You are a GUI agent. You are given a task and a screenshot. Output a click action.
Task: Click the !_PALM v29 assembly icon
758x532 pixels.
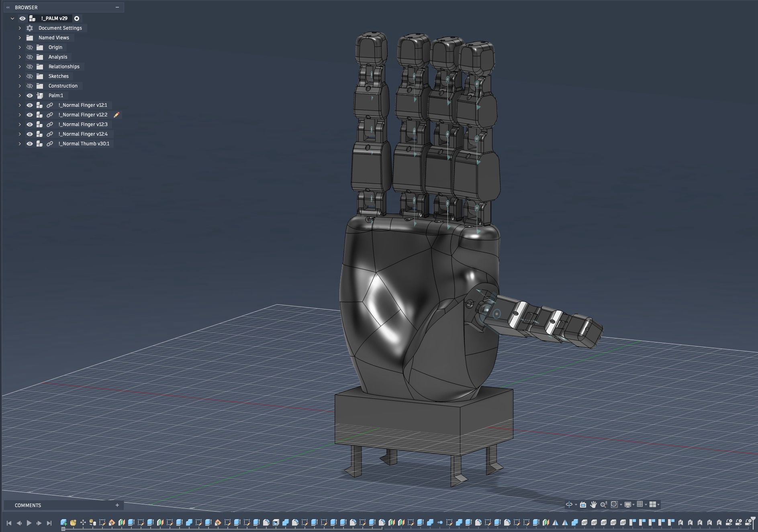point(33,18)
